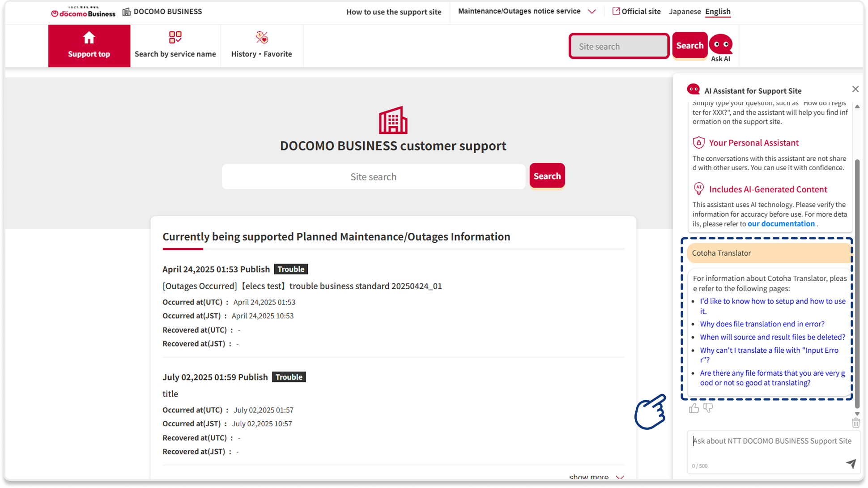Close the AI Assistant panel
The height and width of the screenshot is (488, 868).
[855, 89]
